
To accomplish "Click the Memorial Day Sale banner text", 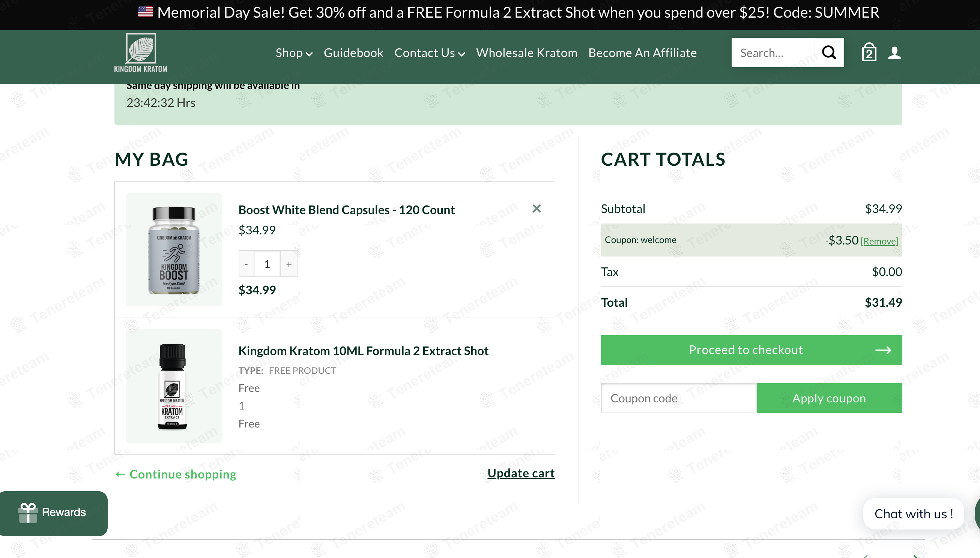I will 518,13.
